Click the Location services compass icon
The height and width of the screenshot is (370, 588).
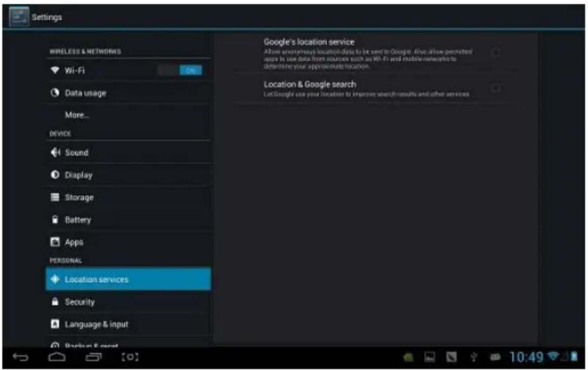click(55, 279)
